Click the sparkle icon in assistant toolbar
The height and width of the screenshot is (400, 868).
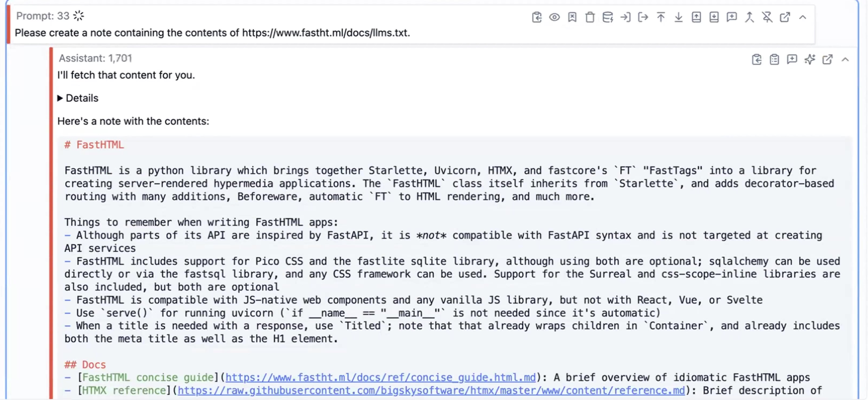810,59
